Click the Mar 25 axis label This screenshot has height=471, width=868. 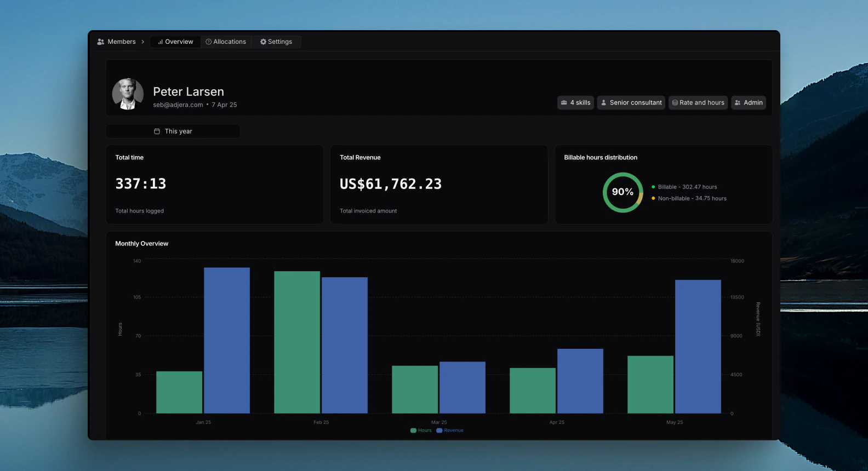439,422
